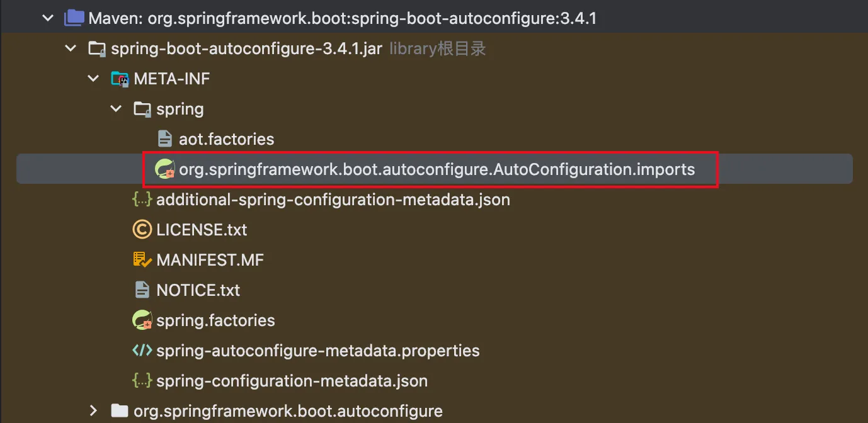Click the manifest icon next to MANIFEST.MF
Screen dimensions: 868x423
(142, 259)
